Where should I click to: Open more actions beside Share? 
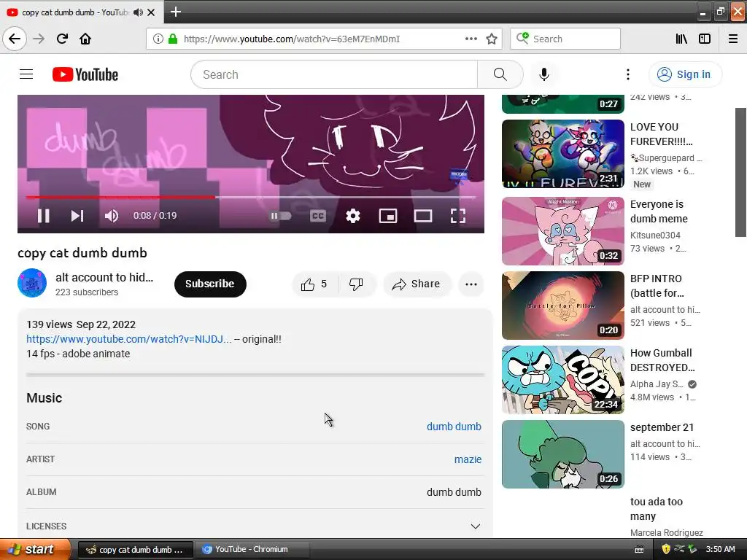point(471,284)
